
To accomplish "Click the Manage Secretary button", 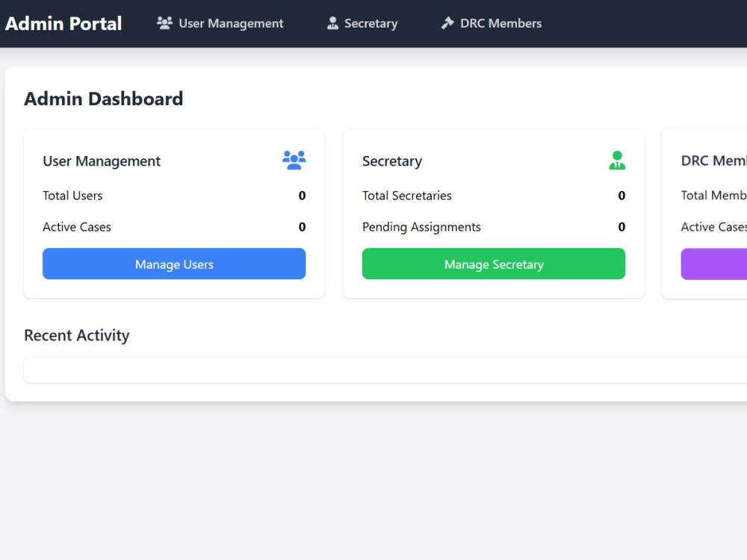I will click(494, 264).
